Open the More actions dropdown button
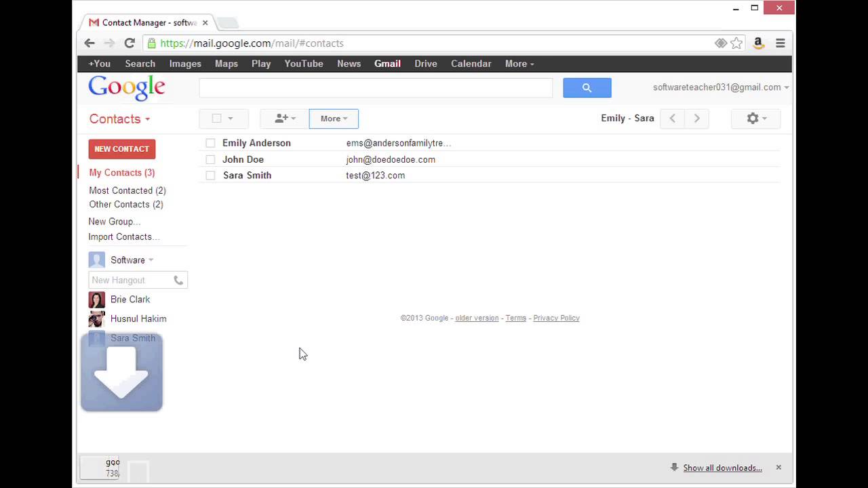Image resolution: width=868 pixels, height=488 pixels. (x=334, y=119)
